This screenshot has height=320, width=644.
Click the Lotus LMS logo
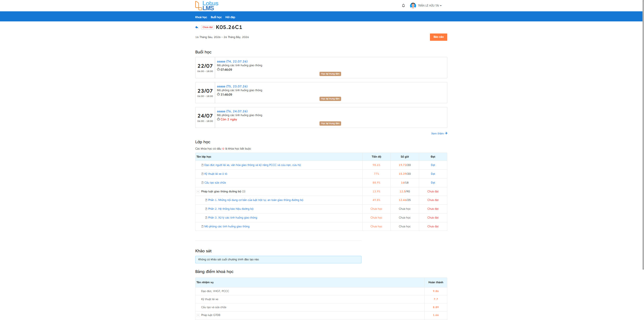coord(207,6)
